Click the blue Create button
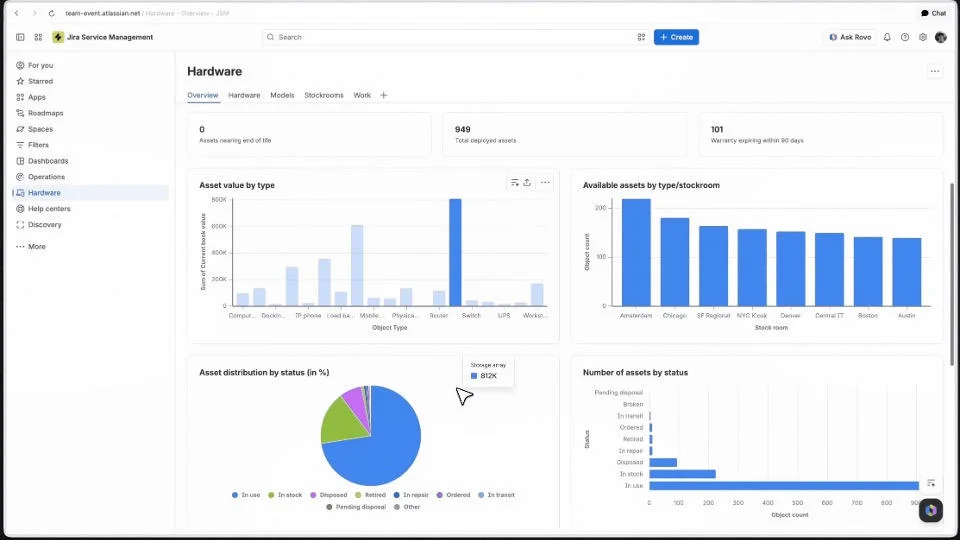The image size is (960, 540). pyautogui.click(x=676, y=37)
